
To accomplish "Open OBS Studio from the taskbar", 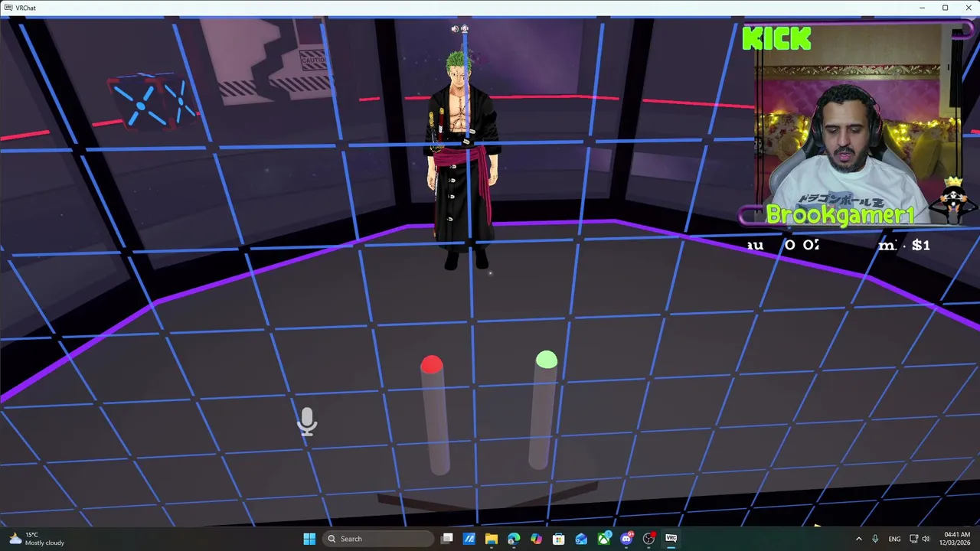I will [x=649, y=539].
